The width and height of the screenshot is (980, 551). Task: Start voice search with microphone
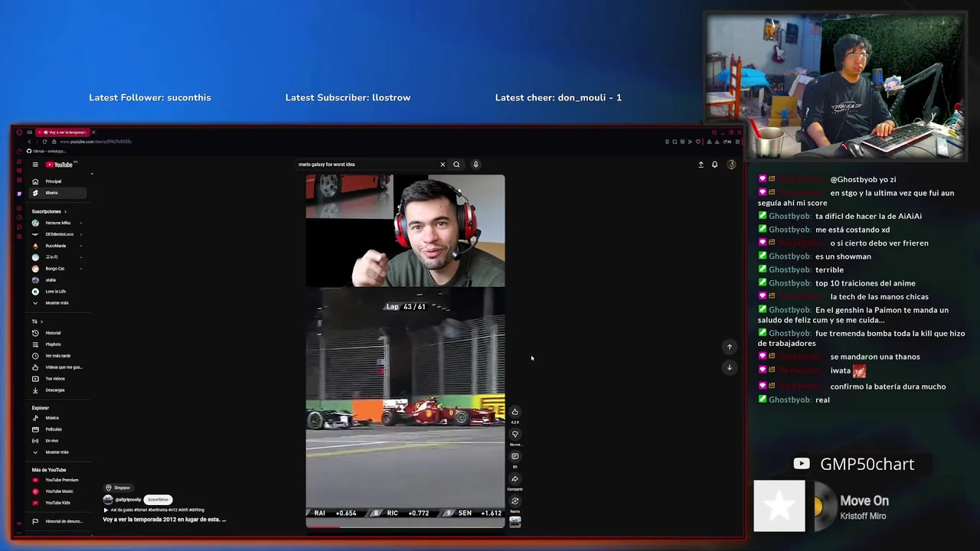475,165
